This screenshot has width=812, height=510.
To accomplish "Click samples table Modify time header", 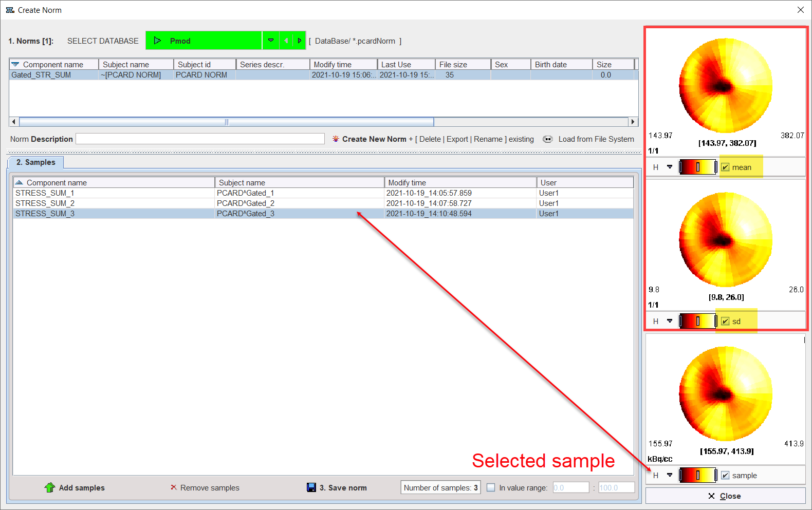I will click(x=460, y=182).
